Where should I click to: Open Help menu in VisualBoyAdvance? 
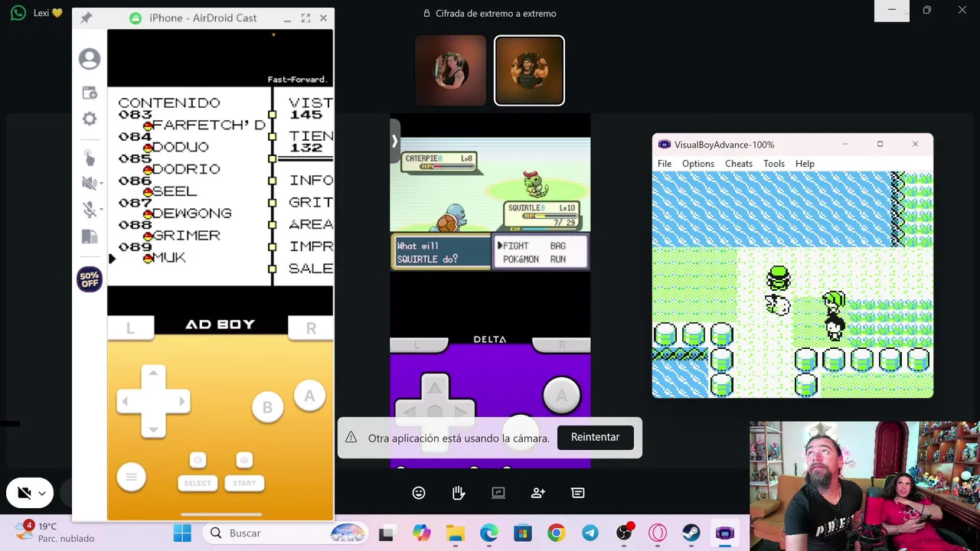(x=805, y=164)
